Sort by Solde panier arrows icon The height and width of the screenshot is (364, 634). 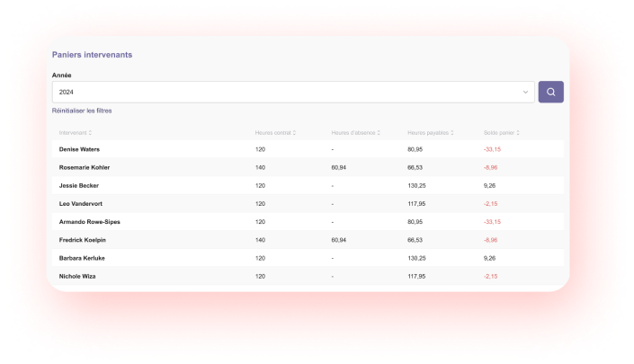[x=518, y=133]
